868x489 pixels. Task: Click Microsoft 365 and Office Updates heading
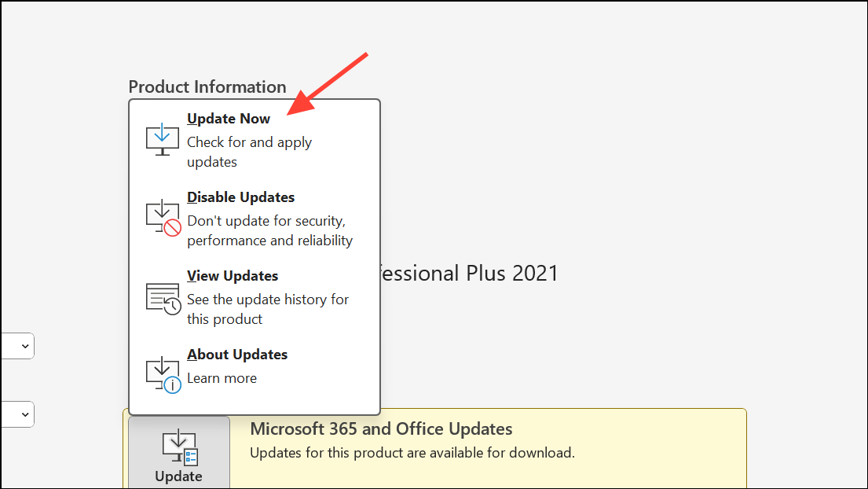(x=381, y=428)
